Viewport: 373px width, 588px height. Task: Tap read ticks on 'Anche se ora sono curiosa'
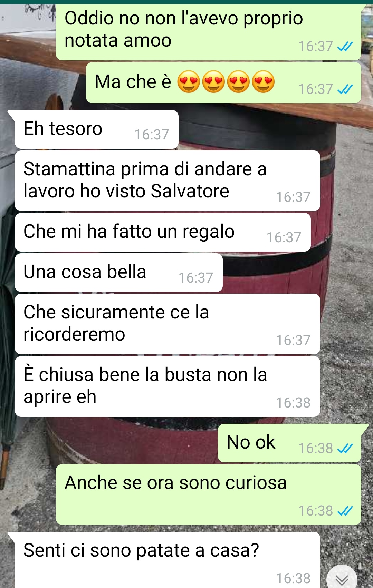point(345,511)
